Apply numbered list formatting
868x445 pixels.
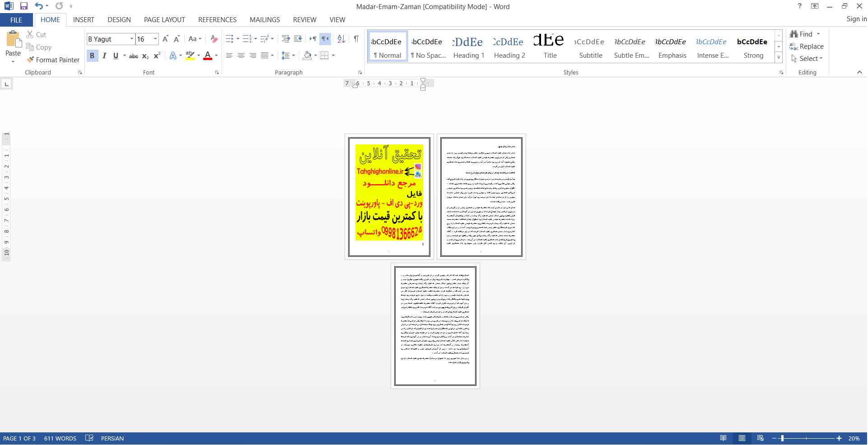(247, 39)
